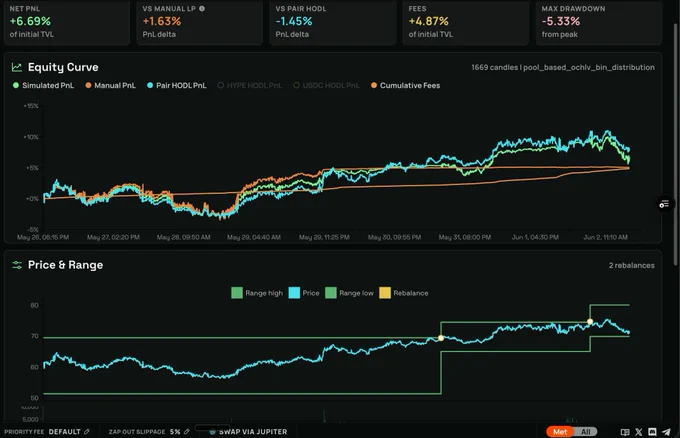Enable HYPE HODL PnL series in legend
The width and height of the screenshot is (680, 438).
(249, 85)
